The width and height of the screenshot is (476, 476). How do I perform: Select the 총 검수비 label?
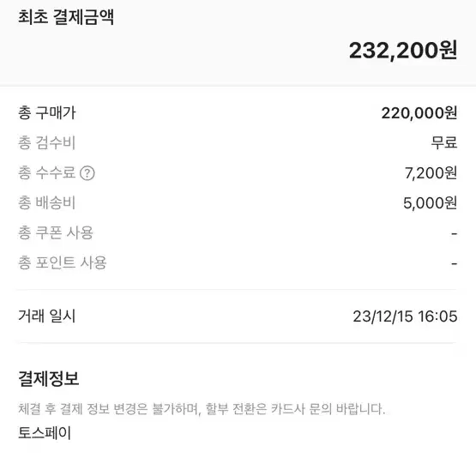(x=47, y=142)
